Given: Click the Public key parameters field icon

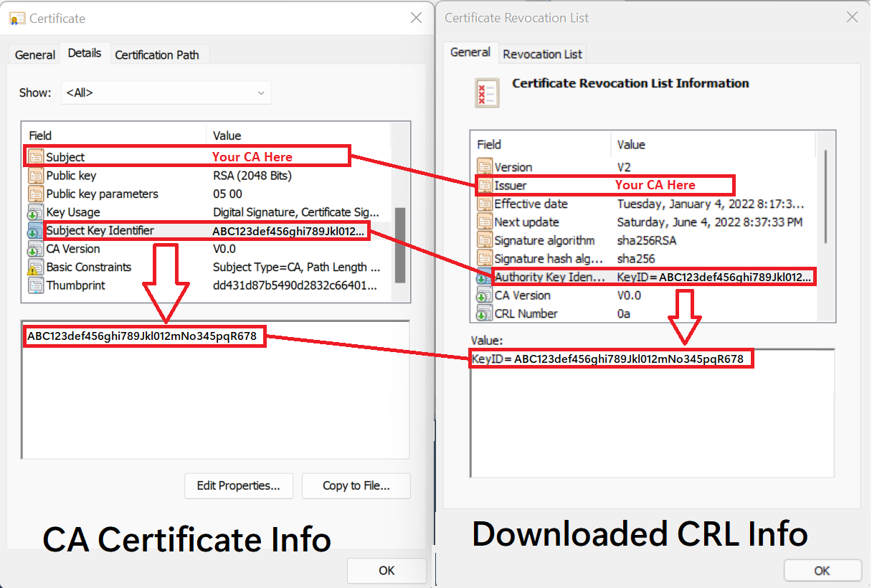Looking at the screenshot, I should (36, 194).
